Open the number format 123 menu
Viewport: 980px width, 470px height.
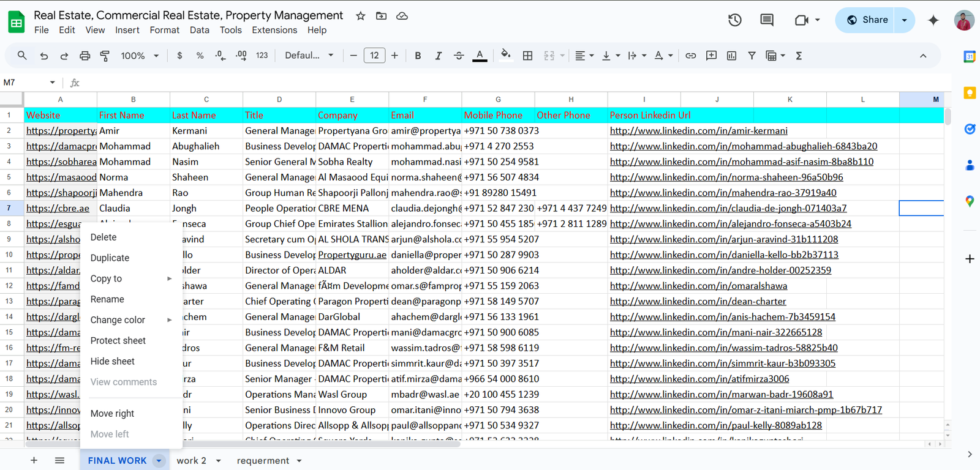(x=262, y=56)
